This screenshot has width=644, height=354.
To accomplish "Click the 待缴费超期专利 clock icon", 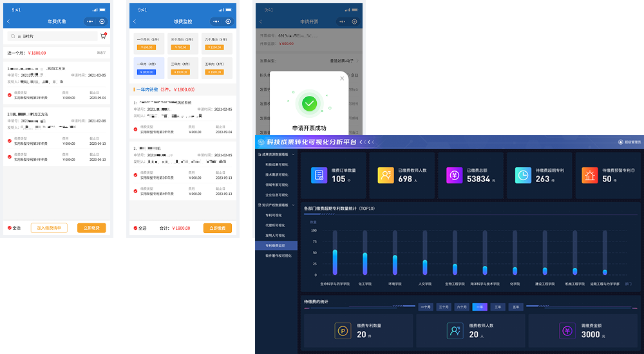I will point(523,175).
